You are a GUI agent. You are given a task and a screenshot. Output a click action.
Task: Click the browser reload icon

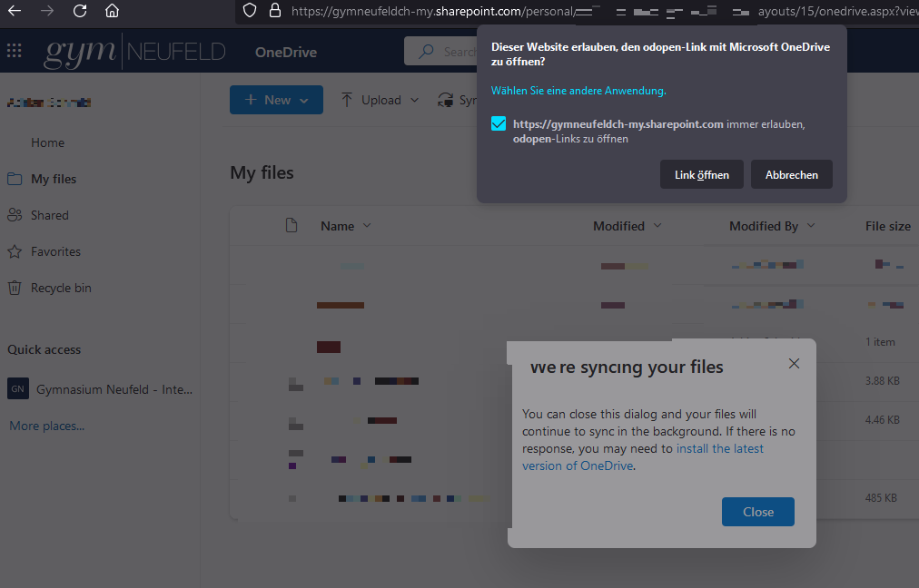pyautogui.click(x=80, y=11)
